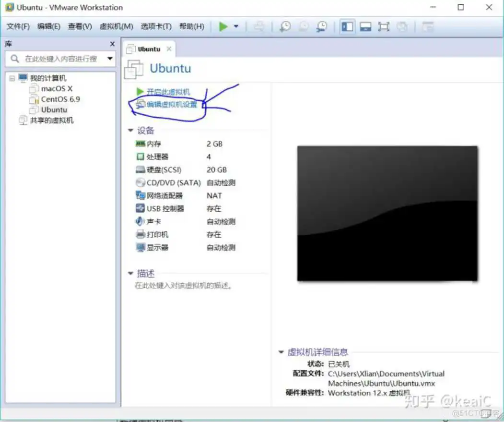Toggle the thumbnail bar view button

[x=365, y=26]
